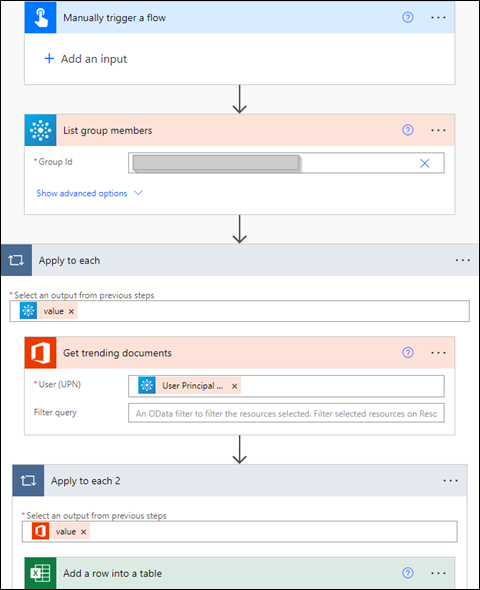Open help for Manually trigger a flow
480x590 pixels.
408,17
